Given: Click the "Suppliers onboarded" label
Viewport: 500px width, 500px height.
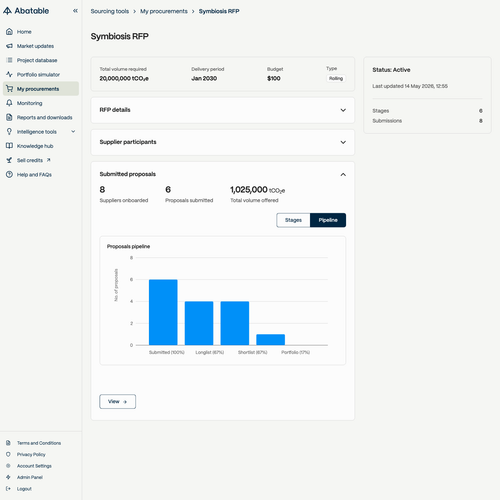Looking at the screenshot, I should click(124, 200).
